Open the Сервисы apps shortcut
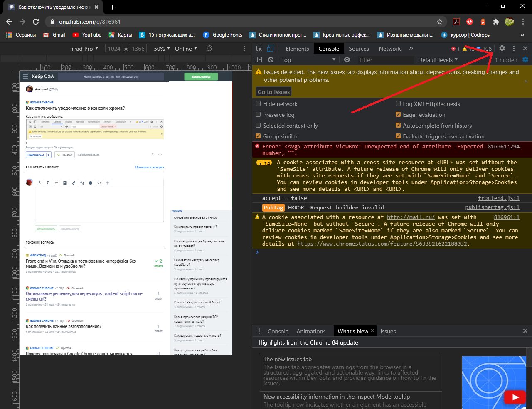 (x=21, y=35)
